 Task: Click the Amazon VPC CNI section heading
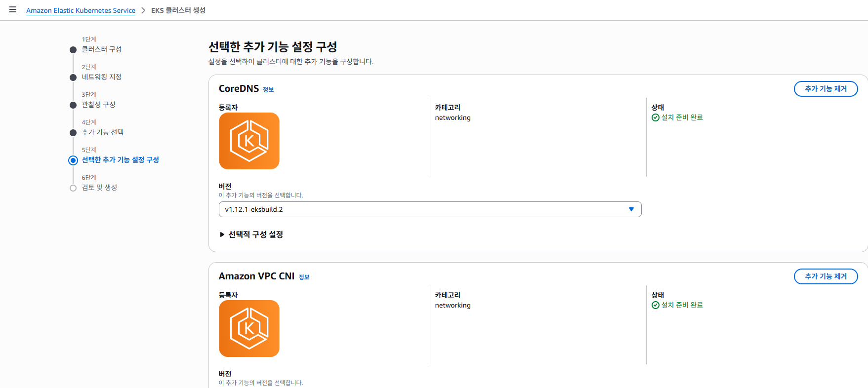click(x=256, y=276)
